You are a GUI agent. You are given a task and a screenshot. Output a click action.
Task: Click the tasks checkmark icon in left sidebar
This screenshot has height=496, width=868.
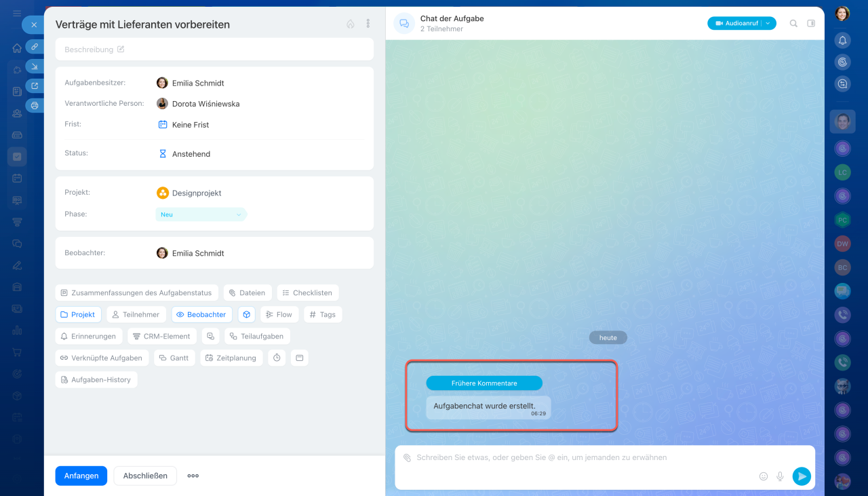[17, 157]
